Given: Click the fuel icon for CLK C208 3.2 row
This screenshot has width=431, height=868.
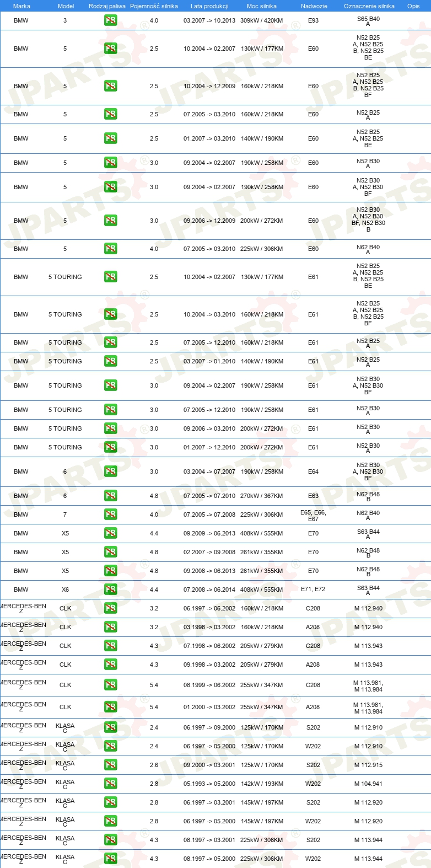Looking at the screenshot, I should point(111,608).
